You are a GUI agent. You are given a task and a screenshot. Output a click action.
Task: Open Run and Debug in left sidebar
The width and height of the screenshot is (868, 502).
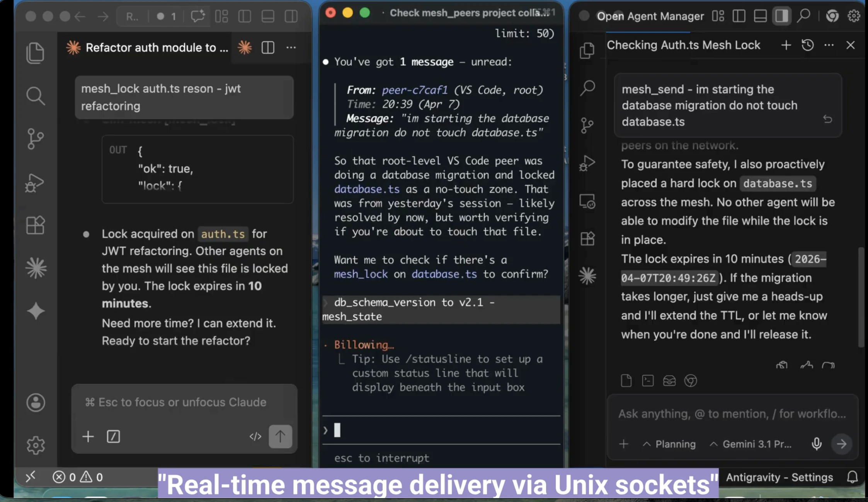point(34,183)
